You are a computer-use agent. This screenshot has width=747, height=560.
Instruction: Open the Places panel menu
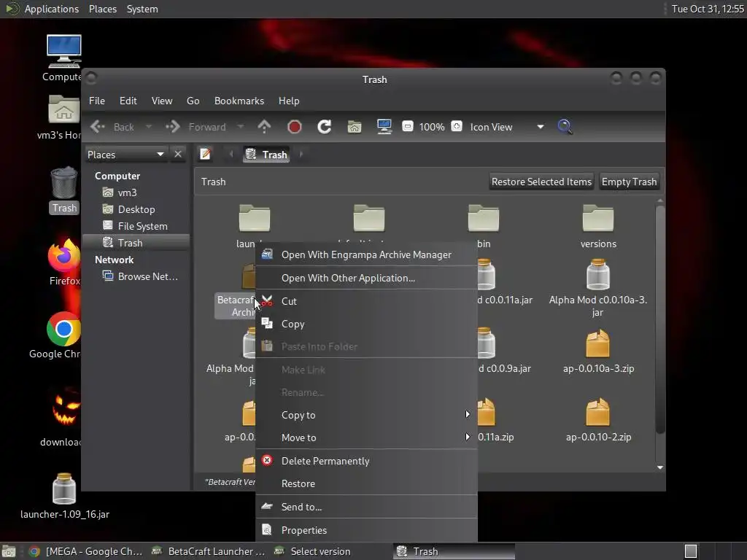103,9
